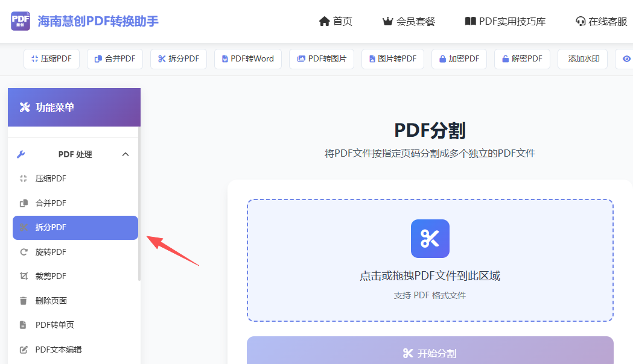Click the wrench icon beside PDF 处理
Image resolution: width=633 pixels, height=364 pixels.
point(21,154)
